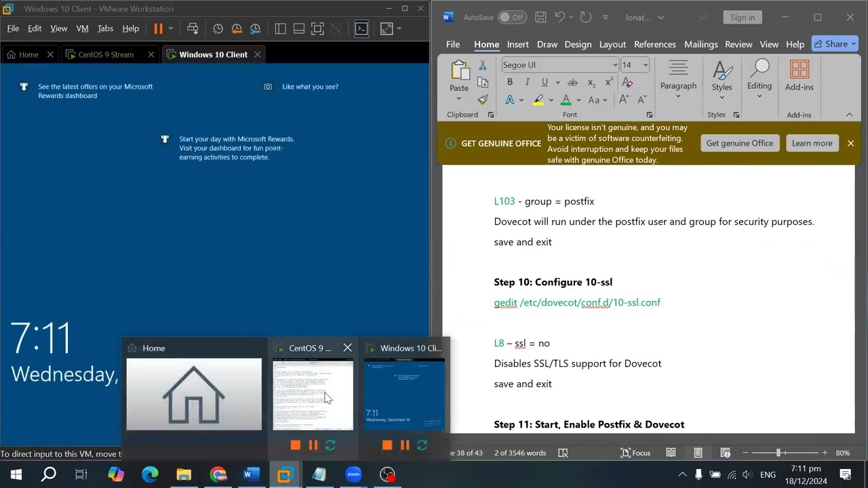Toggle Strikethrough formatting
This screenshot has height=488, width=868.
coord(572,82)
